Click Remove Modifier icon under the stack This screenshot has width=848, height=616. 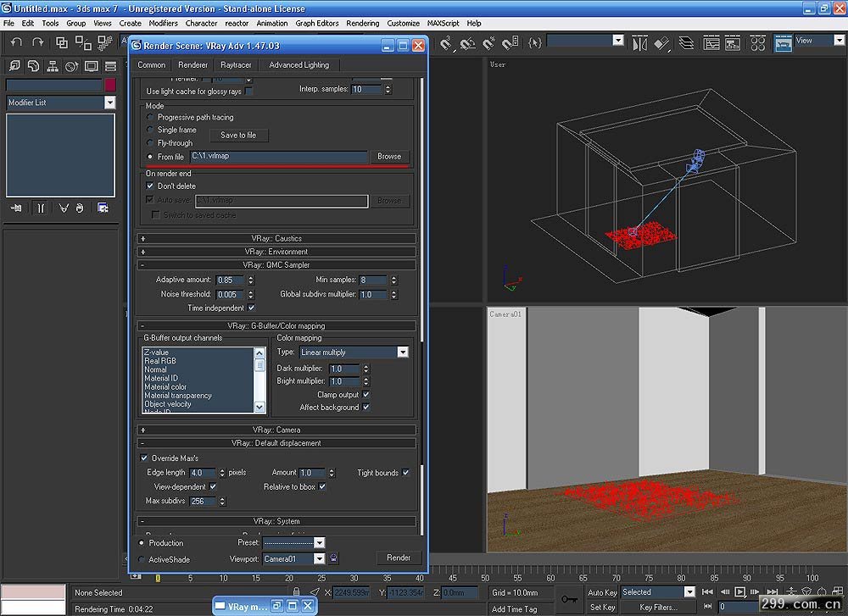click(80, 208)
